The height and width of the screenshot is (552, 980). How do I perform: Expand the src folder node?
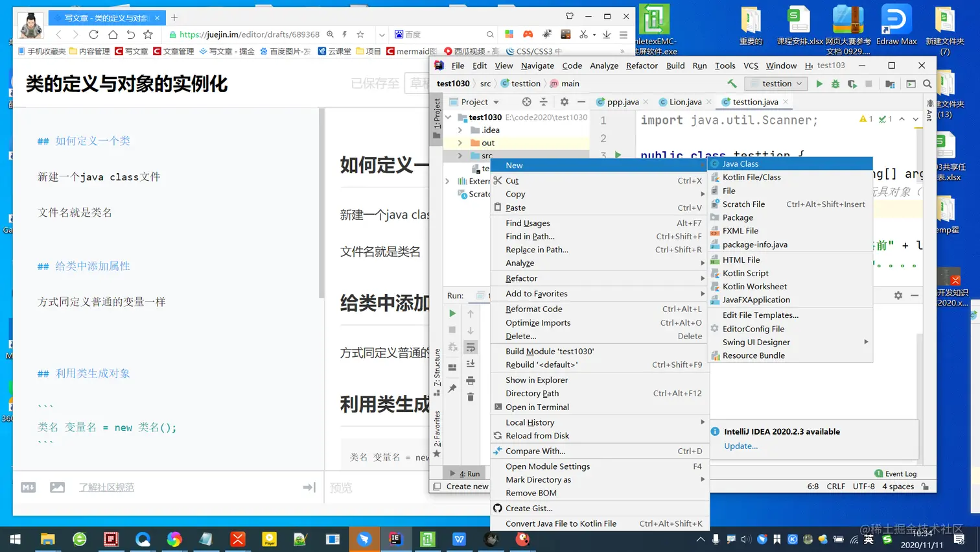coord(460,156)
